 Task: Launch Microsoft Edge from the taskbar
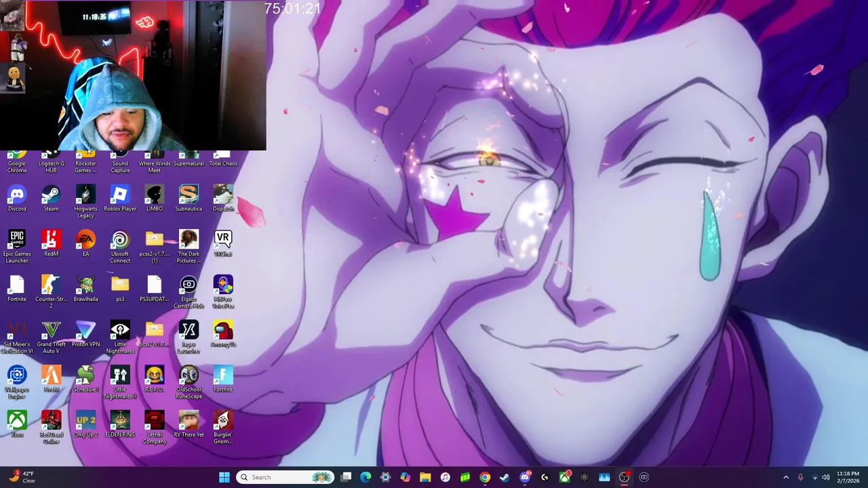pos(366,477)
